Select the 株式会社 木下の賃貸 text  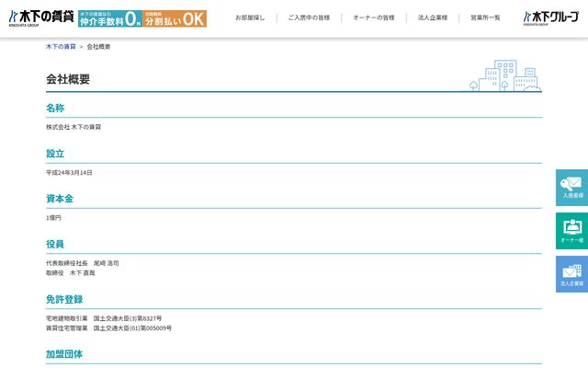pos(73,127)
